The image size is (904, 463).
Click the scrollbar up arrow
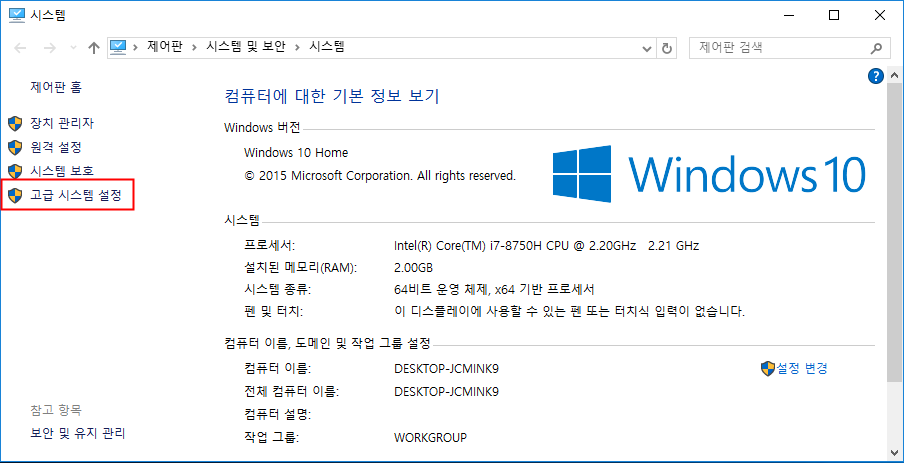pos(894,76)
